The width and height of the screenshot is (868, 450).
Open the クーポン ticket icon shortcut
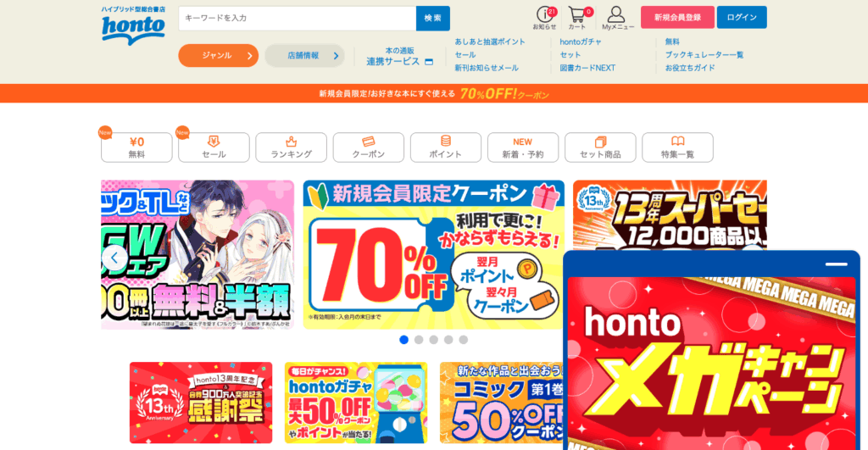(368, 147)
